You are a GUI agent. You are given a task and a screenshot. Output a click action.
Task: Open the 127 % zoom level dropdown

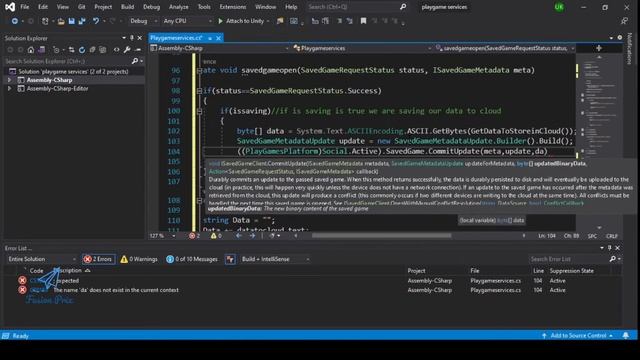pos(162,236)
